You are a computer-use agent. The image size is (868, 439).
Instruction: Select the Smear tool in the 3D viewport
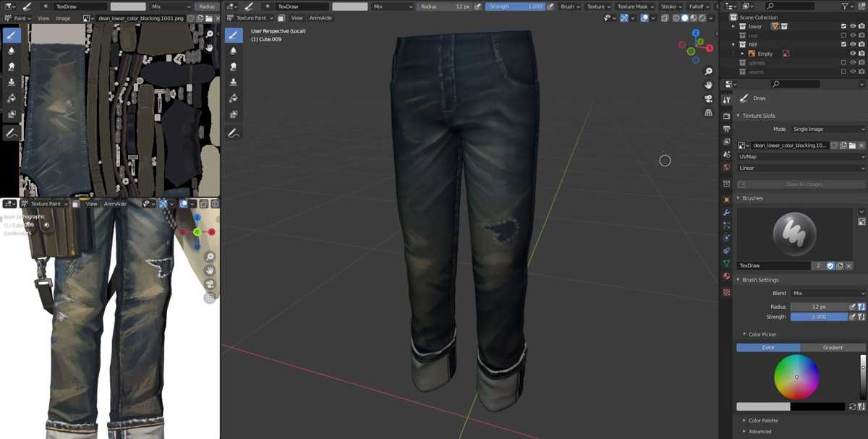(234, 67)
